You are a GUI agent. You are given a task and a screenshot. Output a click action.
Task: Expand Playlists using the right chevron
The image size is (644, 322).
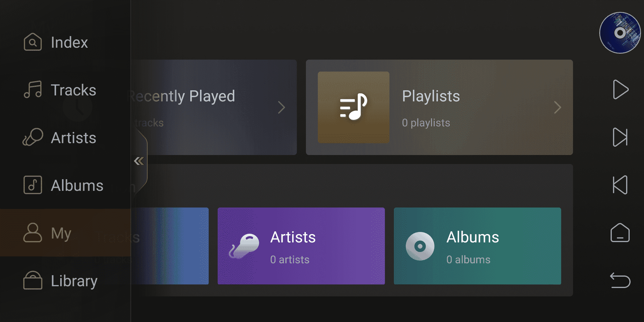pyautogui.click(x=557, y=107)
